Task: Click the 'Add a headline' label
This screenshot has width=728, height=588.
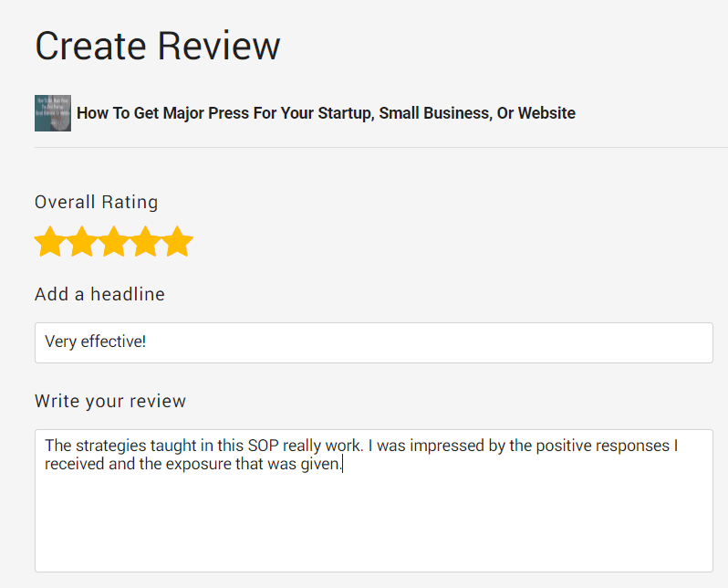Action: pos(99,294)
